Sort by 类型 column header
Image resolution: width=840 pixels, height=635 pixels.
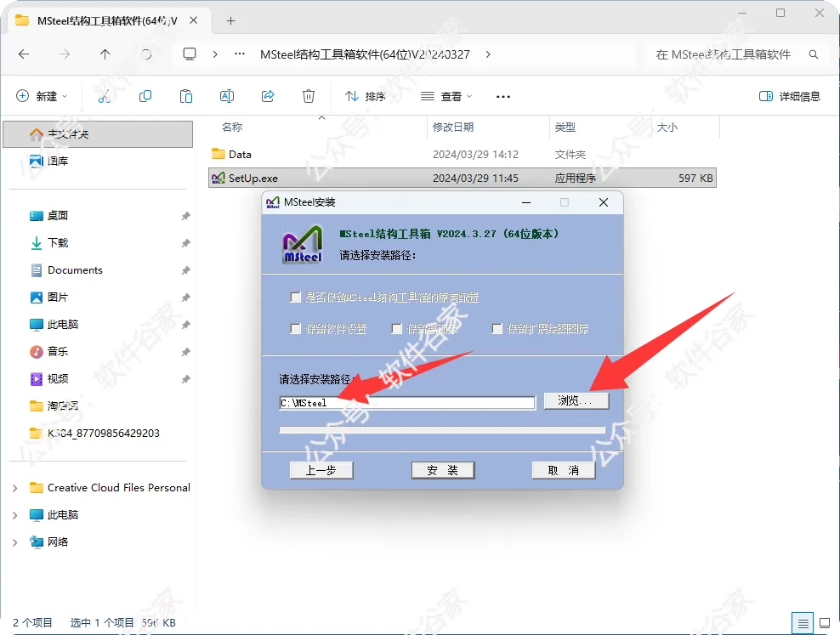[565, 128]
